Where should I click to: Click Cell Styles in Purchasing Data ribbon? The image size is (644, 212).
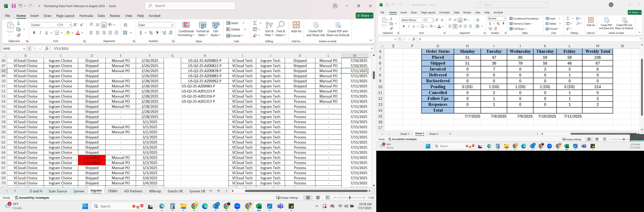216,29
